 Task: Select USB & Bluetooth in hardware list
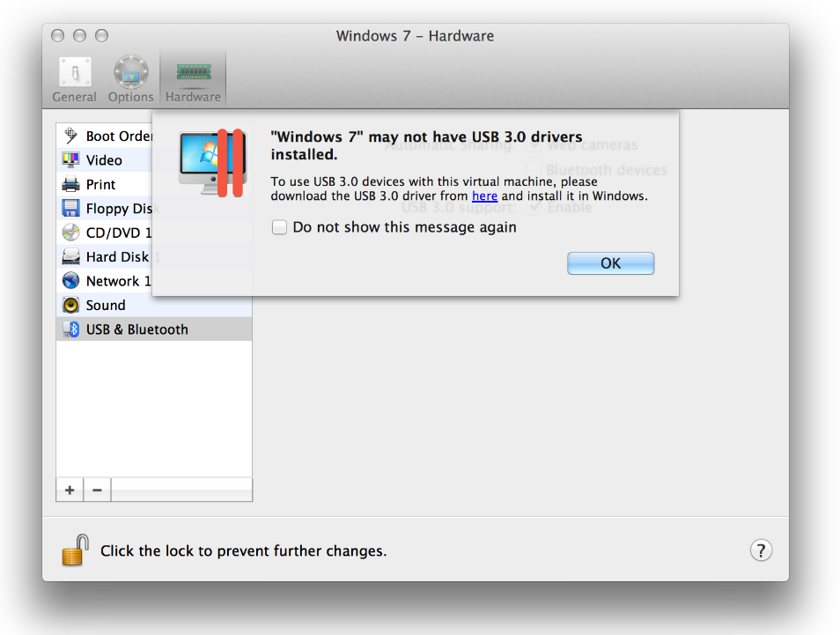(x=154, y=329)
